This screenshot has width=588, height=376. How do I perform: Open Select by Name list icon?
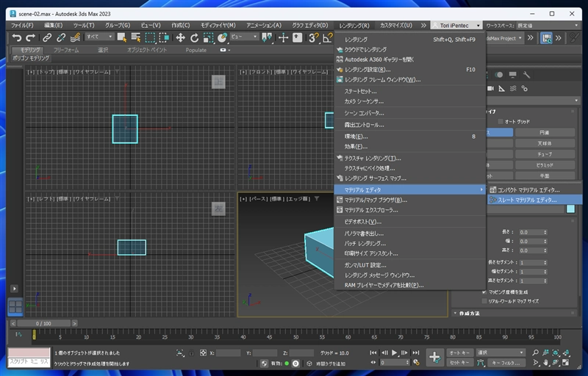pos(136,37)
